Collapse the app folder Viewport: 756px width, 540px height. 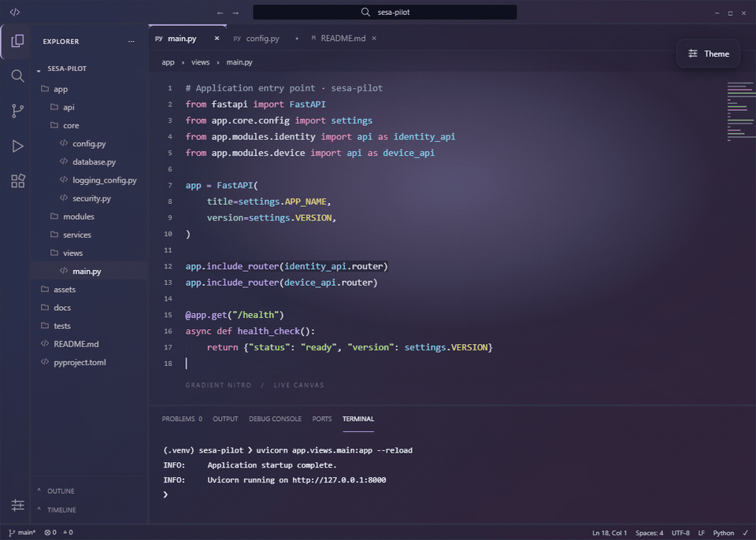[x=89, y=89]
